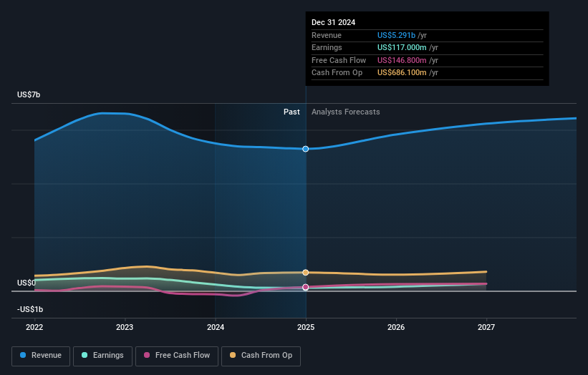Click the 2022 x-axis label
The image size is (588, 375).
click(34, 328)
